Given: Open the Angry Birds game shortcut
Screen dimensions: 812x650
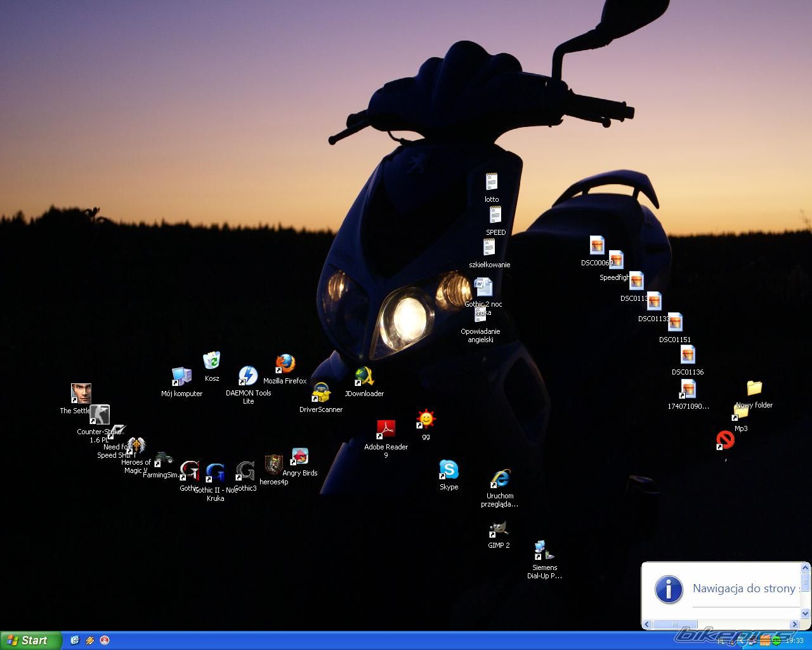Looking at the screenshot, I should click(299, 457).
